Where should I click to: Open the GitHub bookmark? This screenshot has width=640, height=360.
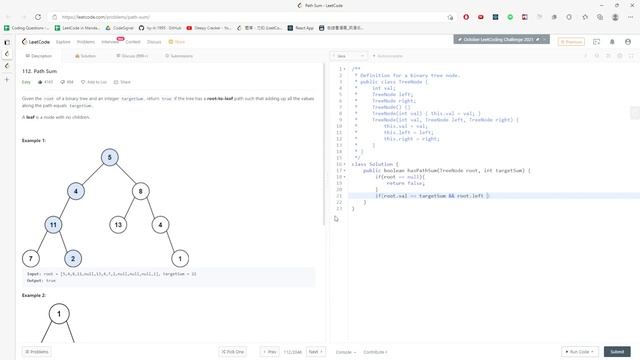pos(160,28)
